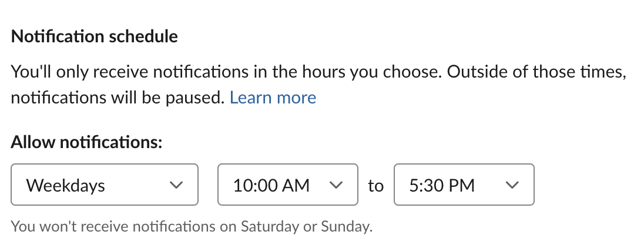
Task: Open the Weekdays day-selection dropdown
Action: click(105, 185)
